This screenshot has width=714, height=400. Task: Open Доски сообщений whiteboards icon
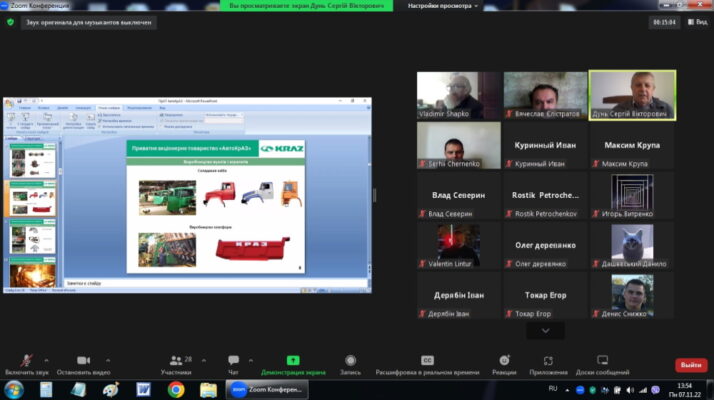click(602, 360)
